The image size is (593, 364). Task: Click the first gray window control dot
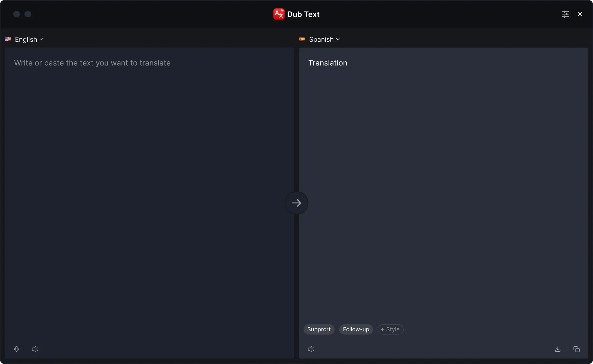tap(16, 14)
